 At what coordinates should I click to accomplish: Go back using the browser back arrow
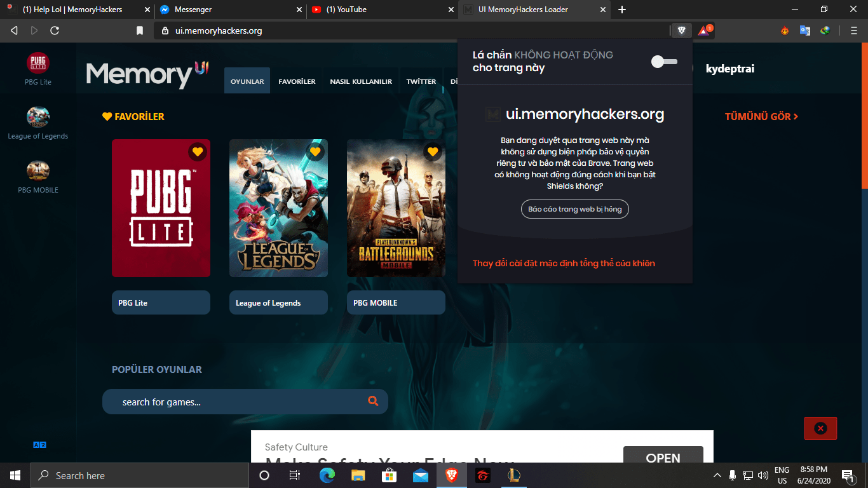click(x=14, y=30)
